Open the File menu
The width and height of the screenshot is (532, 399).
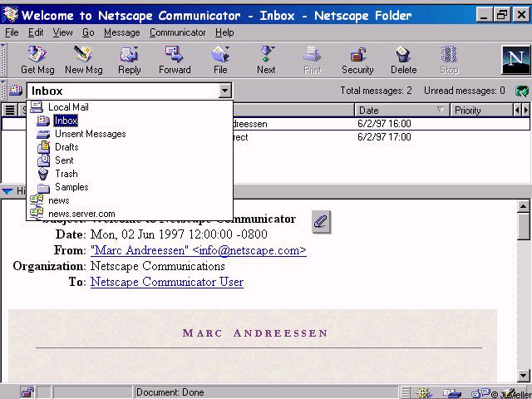click(12, 32)
